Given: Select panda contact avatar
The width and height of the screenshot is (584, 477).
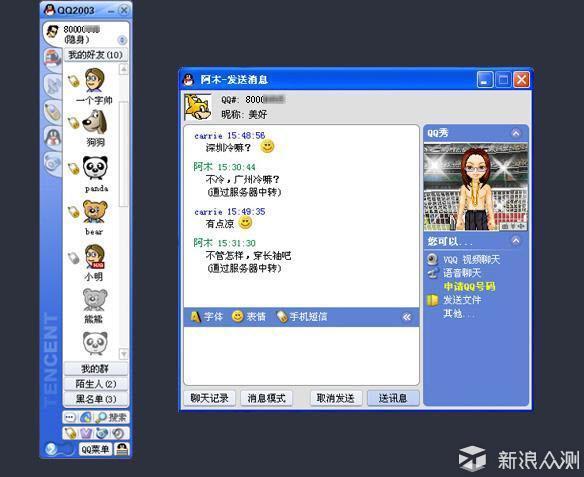Looking at the screenshot, I should 95,168.
